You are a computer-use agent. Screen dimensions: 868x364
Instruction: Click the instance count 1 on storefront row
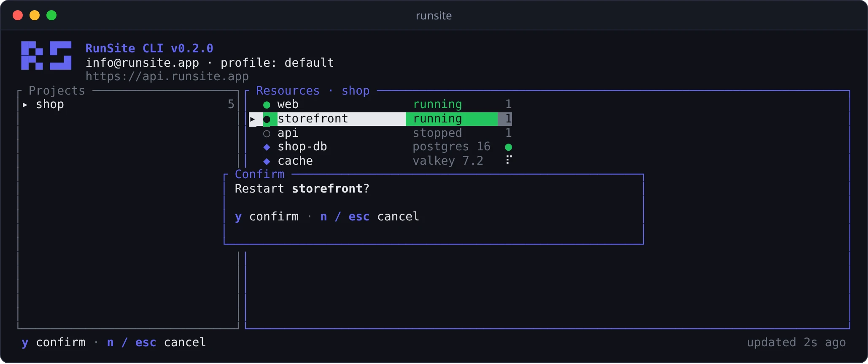[x=509, y=119]
